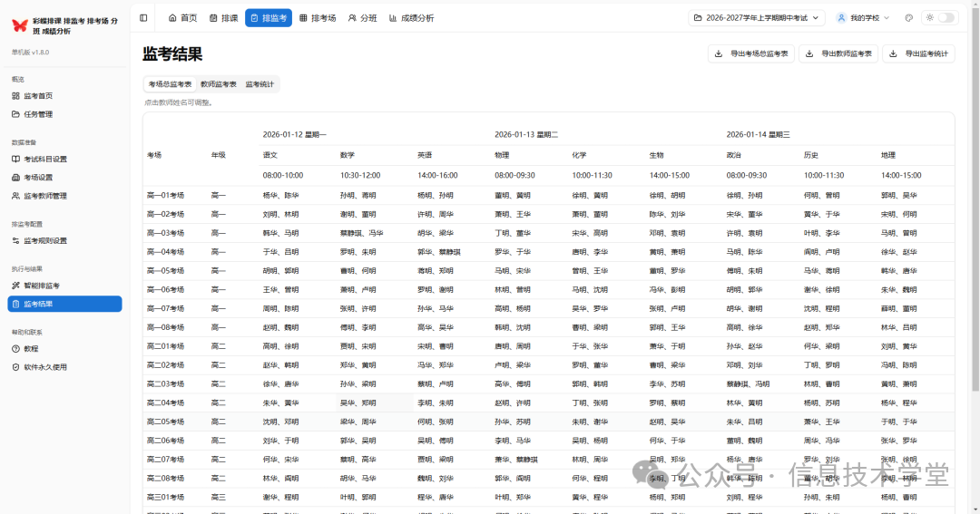This screenshot has width=980, height=514.
Task: Click 刘明、林明 in 高一02考场 语文
Action: 280,214
